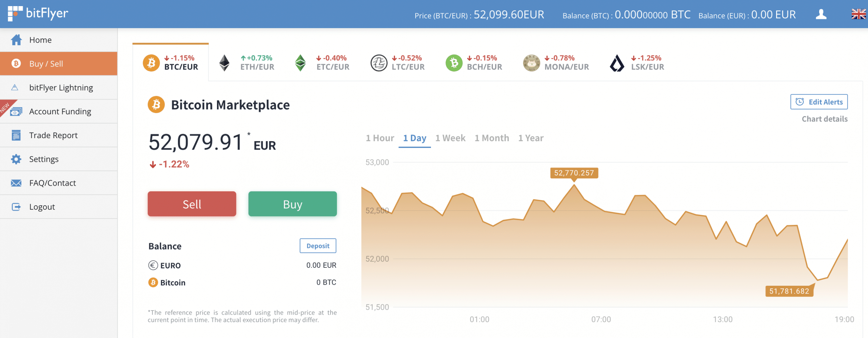Click the 51,781.682 low price marker
868x338 pixels.
pyautogui.click(x=789, y=291)
